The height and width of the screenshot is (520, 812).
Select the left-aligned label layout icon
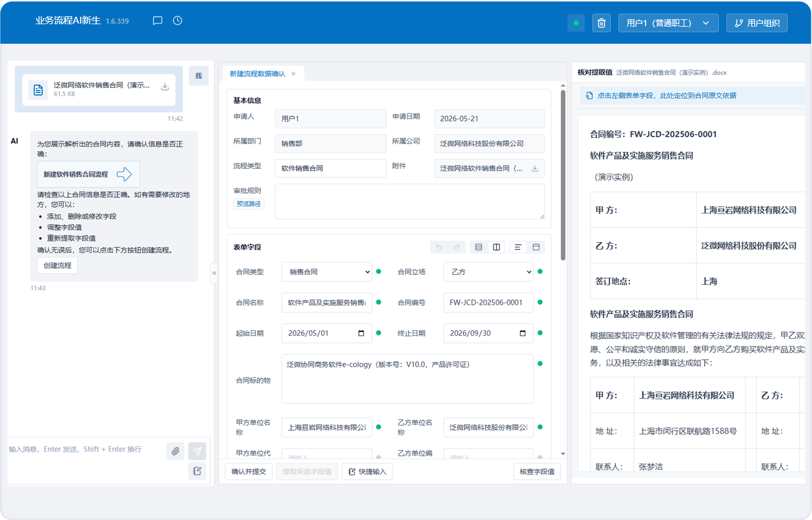point(518,247)
